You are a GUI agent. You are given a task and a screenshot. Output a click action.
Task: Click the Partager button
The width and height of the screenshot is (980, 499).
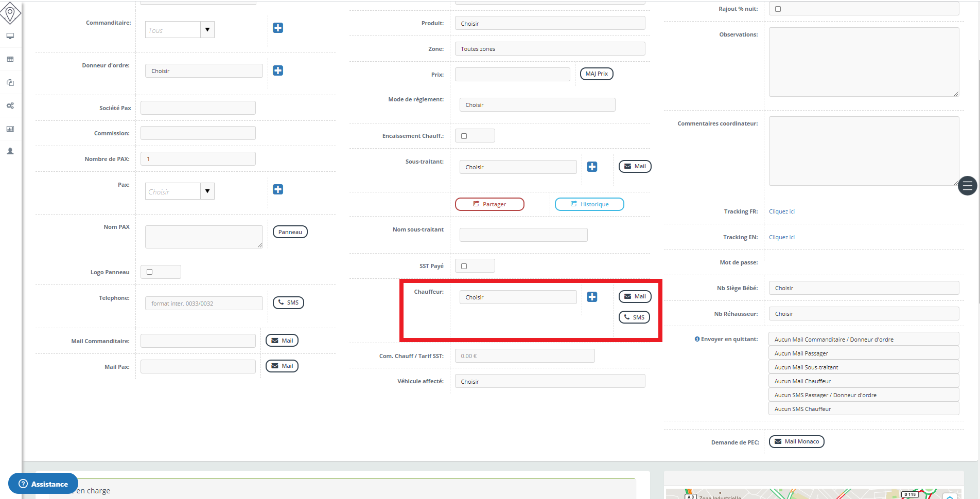click(x=489, y=204)
